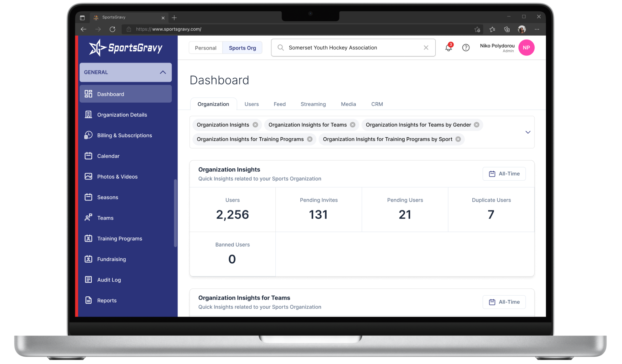
Task: Clear the organization search with X
Action: click(426, 48)
